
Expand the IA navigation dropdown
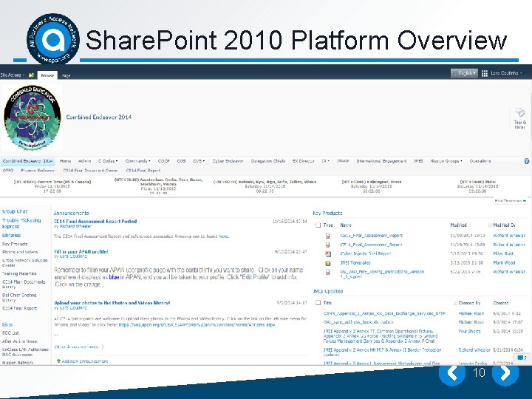(325, 161)
